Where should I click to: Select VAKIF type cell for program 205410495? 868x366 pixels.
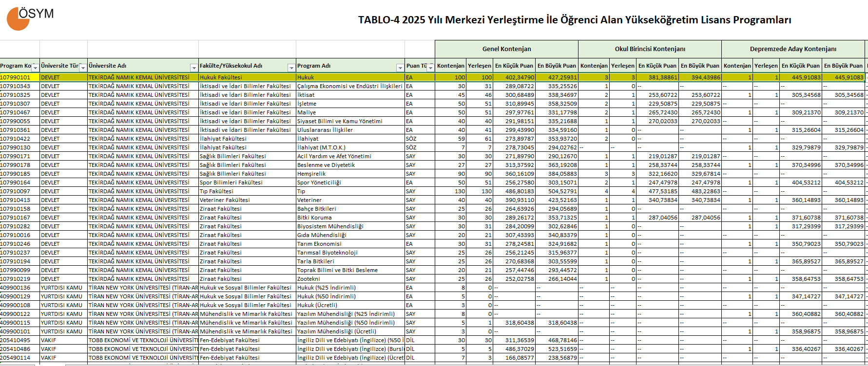pos(63,340)
